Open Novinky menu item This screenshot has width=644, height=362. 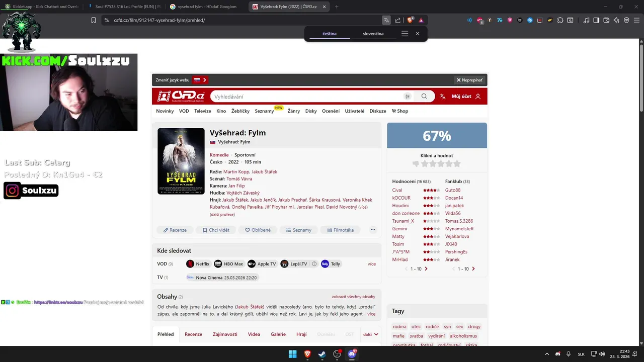165,111
